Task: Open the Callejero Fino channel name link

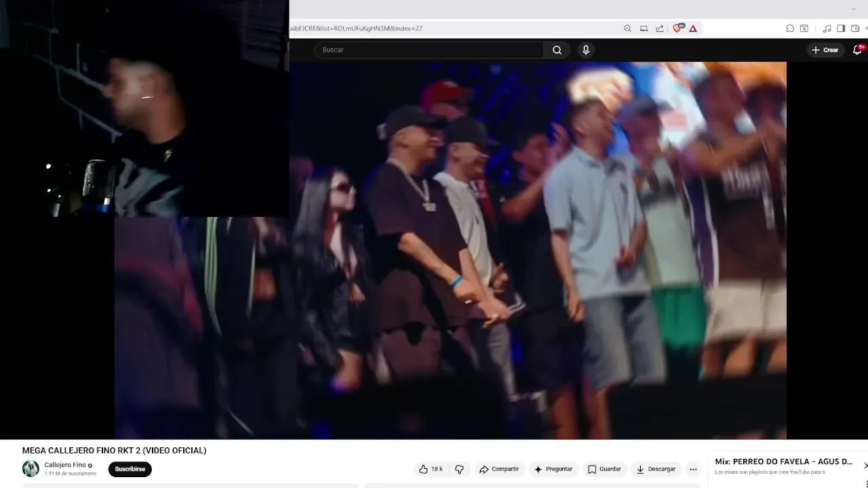Action: pyautogui.click(x=65, y=465)
